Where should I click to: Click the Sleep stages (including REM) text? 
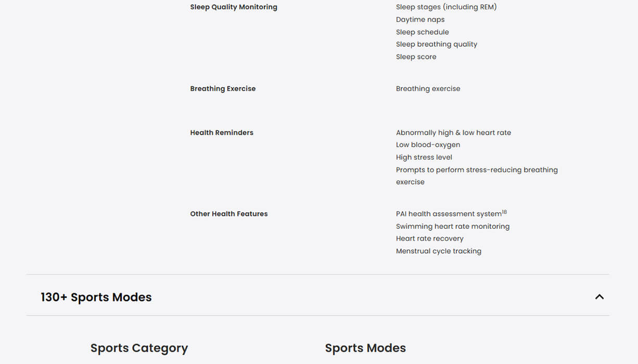(446, 7)
